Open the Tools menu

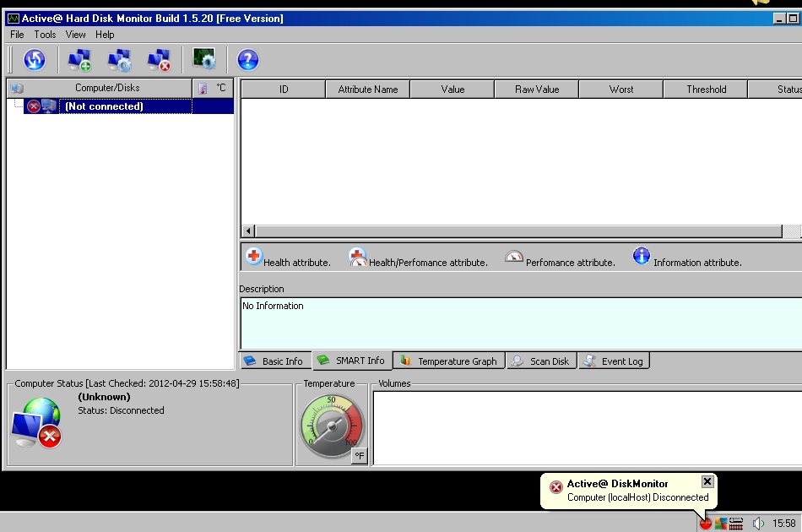pyautogui.click(x=45, y=35)
